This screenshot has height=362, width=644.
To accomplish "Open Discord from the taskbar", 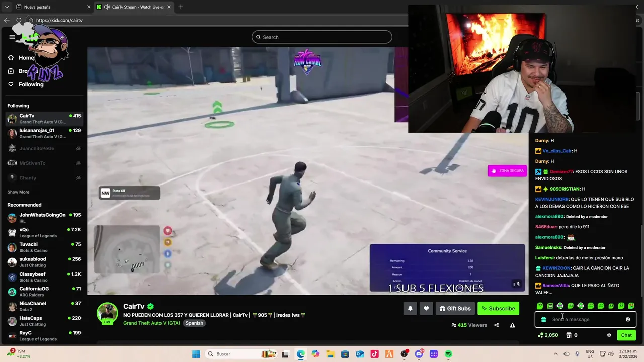I will pos(419,354).
